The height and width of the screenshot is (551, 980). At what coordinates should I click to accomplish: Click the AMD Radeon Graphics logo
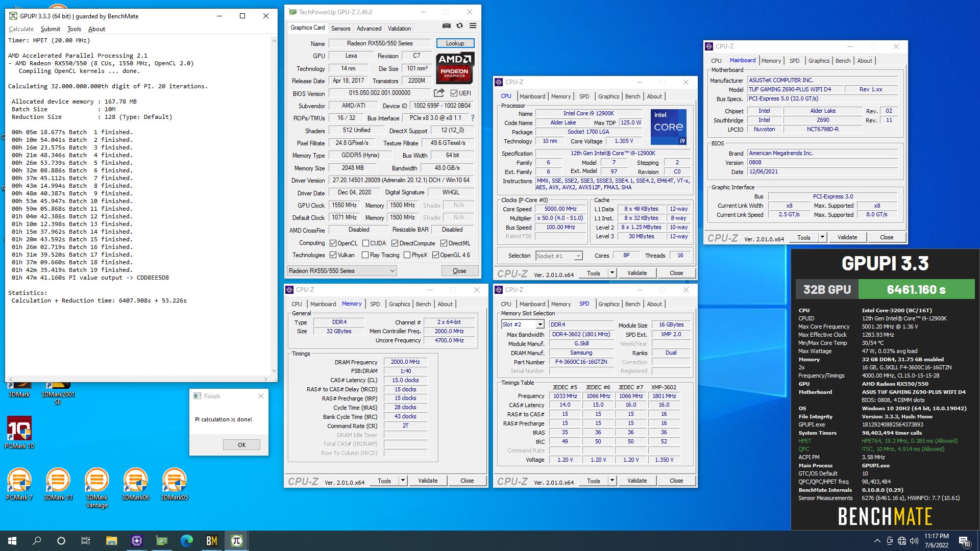[455, 68]
